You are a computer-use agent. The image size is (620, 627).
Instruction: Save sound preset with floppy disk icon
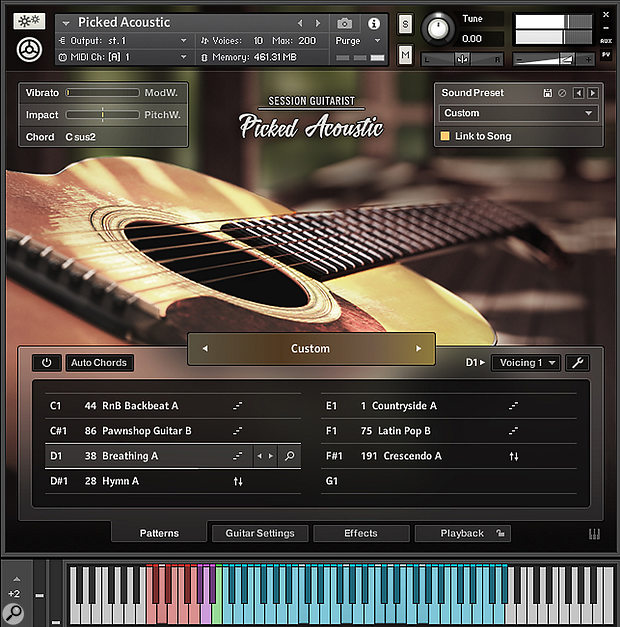pyautogui.click(x=548, y=93)
